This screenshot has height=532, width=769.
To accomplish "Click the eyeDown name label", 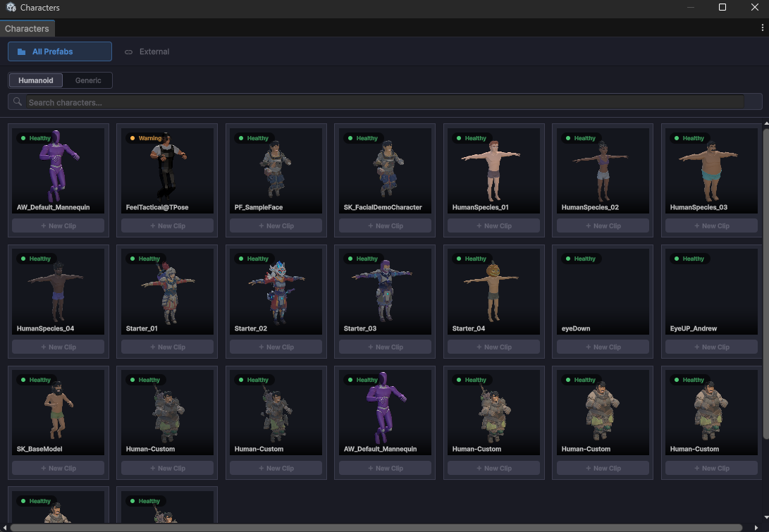I will click(576, 328).
